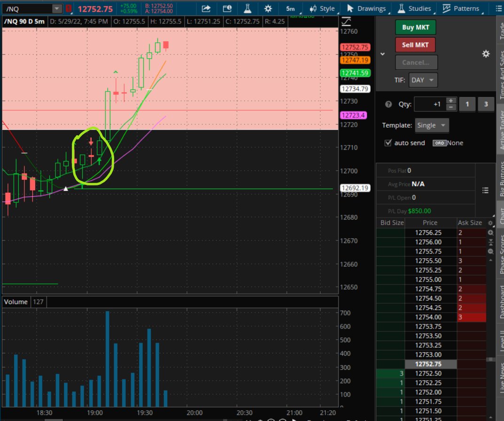This screenshot has width=504, height=421.
Task: Click the white triangle marker on chart
Action: [x=66, y=189]
